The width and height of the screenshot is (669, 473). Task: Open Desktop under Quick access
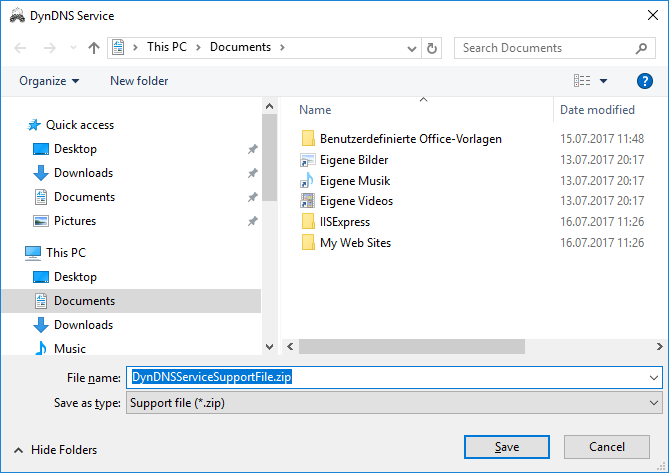click(x=75, y=149)
